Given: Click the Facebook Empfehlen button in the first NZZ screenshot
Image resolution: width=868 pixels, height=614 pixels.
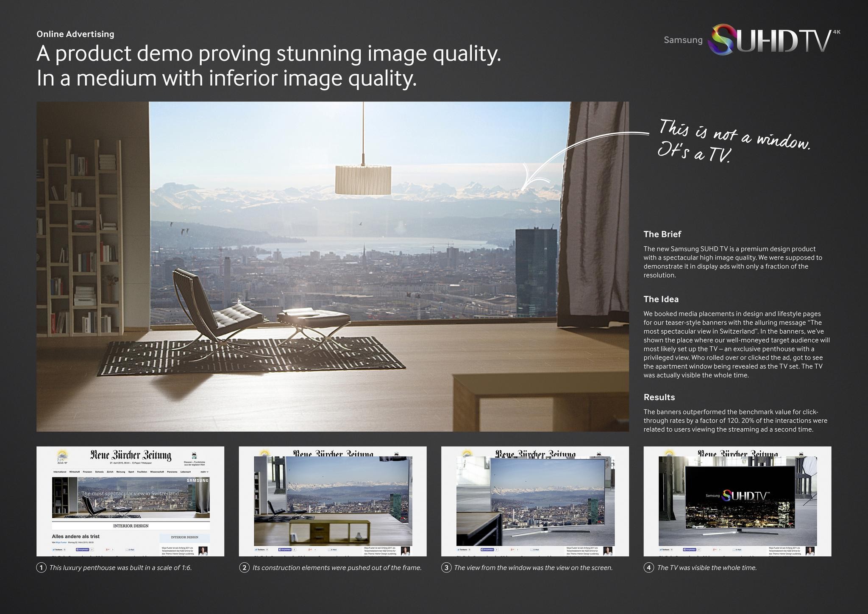Looking at the screenshot, I should click(x=82, y=550).
